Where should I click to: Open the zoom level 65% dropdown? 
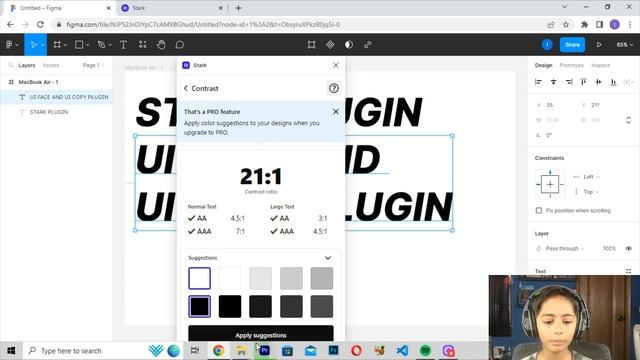coord(624,44)
